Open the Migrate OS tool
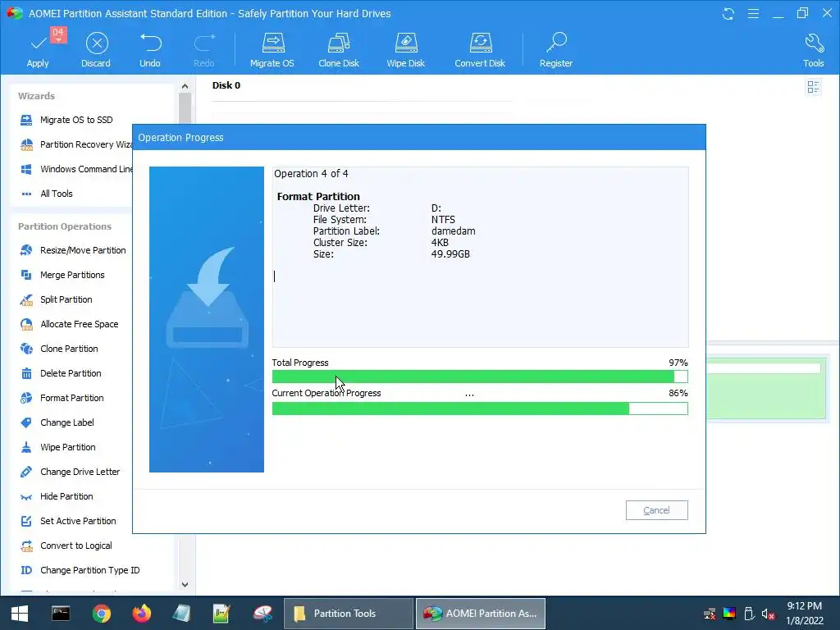 click(x=272, y=50)
